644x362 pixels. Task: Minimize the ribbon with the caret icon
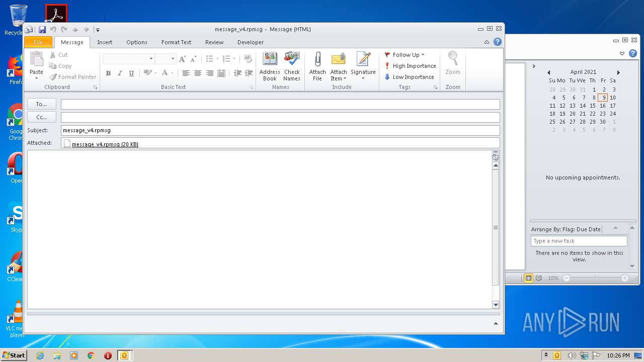pos(487,42)
